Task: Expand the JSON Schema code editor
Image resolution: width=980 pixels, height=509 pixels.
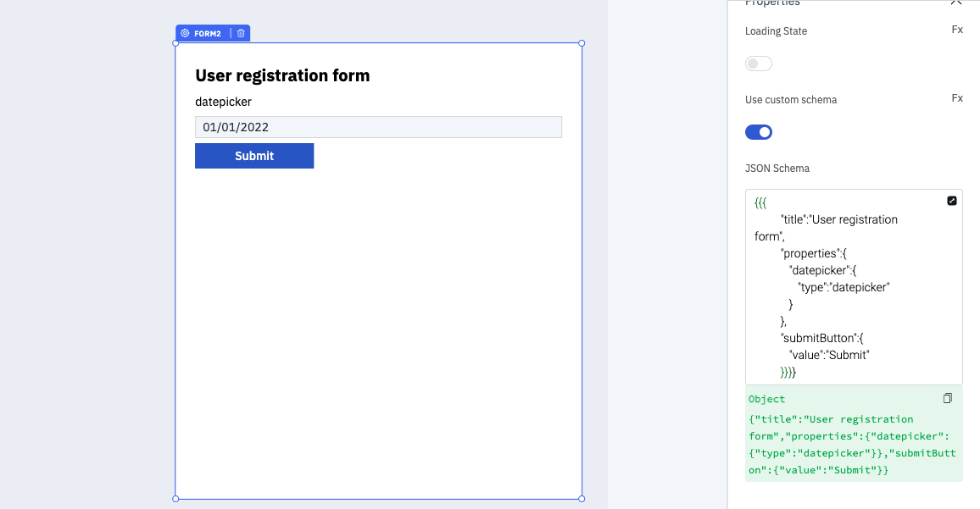Action: coord(952,201)
